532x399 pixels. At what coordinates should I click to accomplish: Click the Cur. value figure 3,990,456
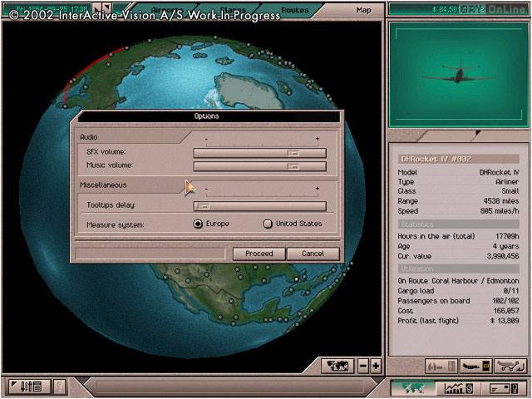503,256
